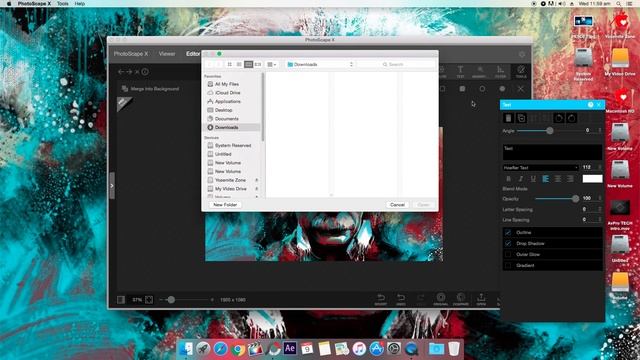Align text center in Text panel
The height and width of the screenshot is (360, 640).
(x=558, y=179)
